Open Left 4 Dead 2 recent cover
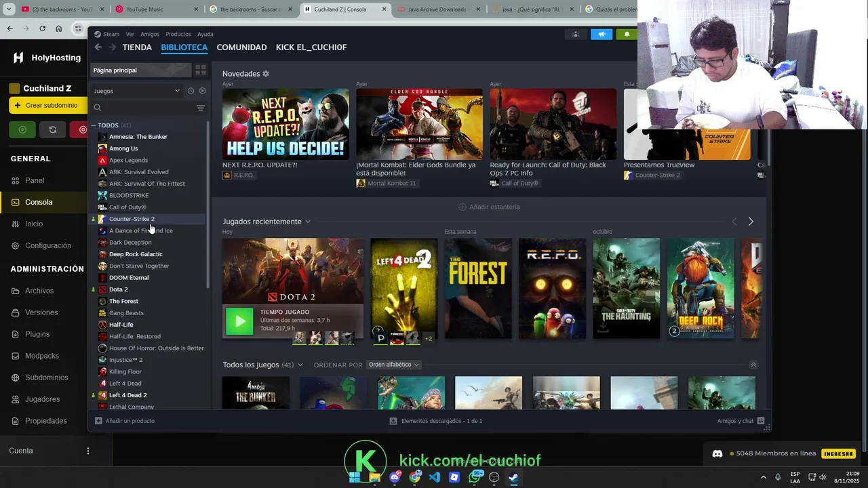 tap(404, 288)
